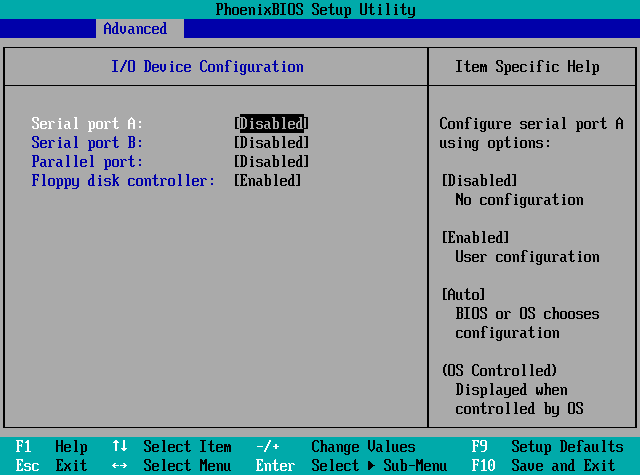Choose F10 Save and Exit

[548, 466]
